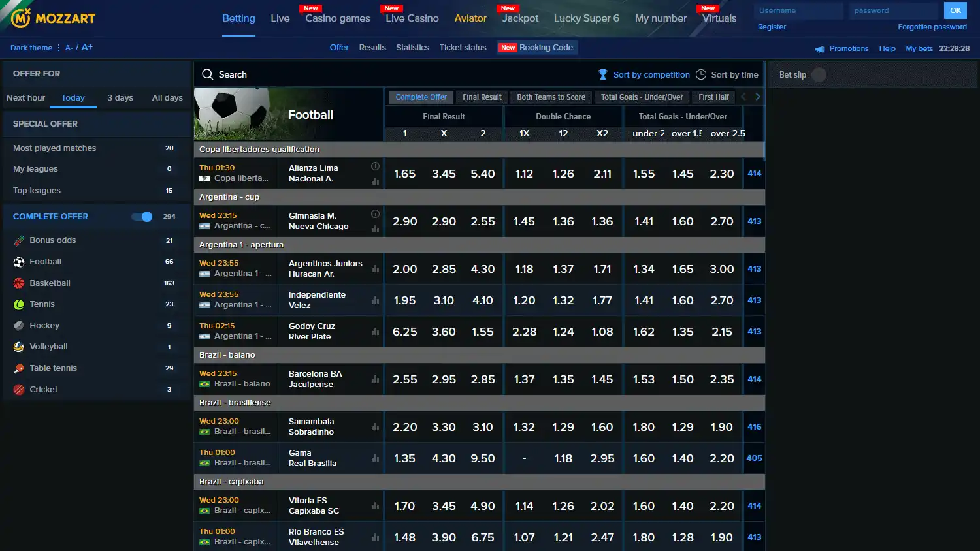Click the Football soccer ball icon
Image resolution: width=980 pixels, height=551 pixels.
click(x=19, y=262)
